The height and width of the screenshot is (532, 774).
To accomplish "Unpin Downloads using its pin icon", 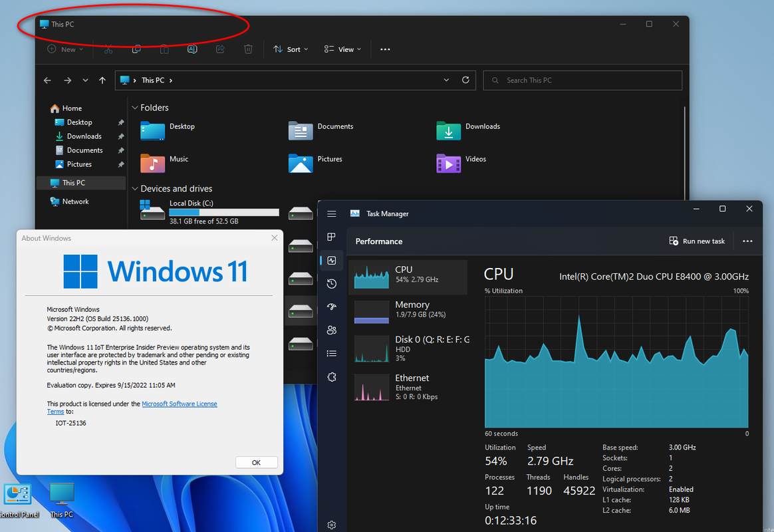I will tap(121, 136).
